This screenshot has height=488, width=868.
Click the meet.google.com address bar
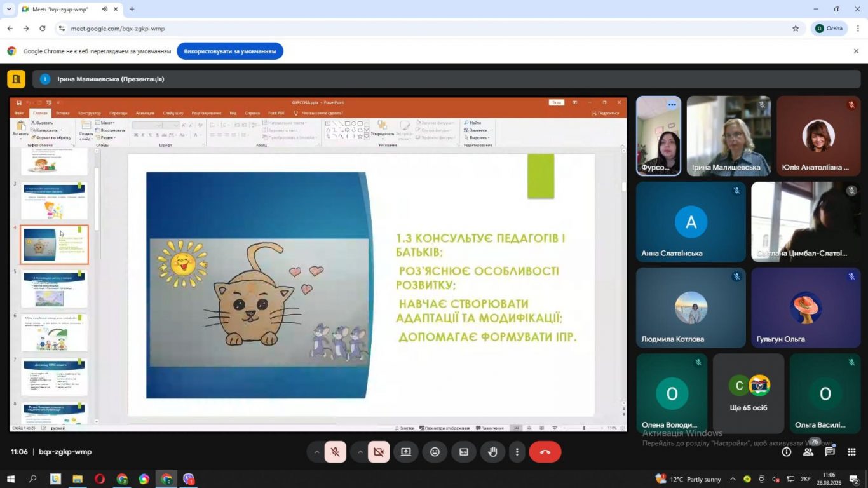[419, 29]
